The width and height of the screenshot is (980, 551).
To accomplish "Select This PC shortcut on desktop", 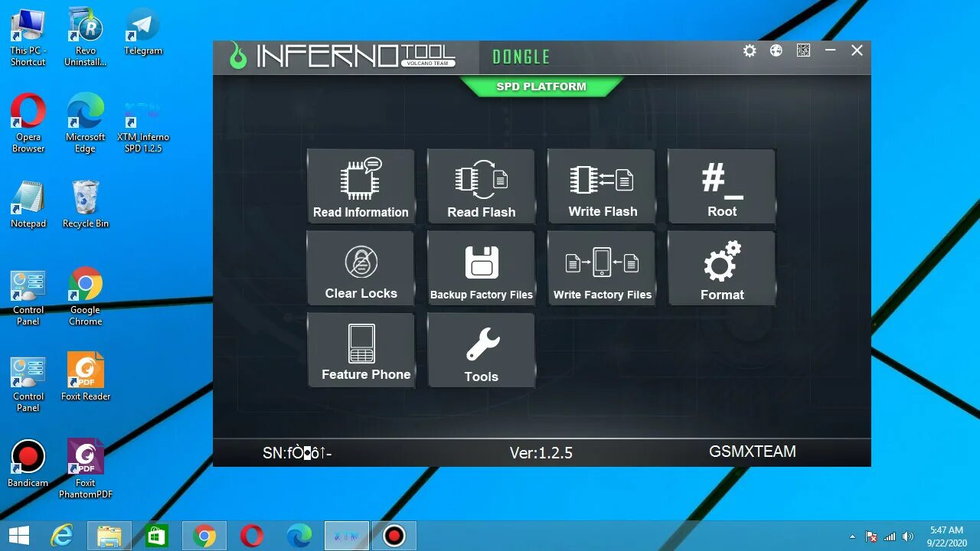I will coord(28,37).
